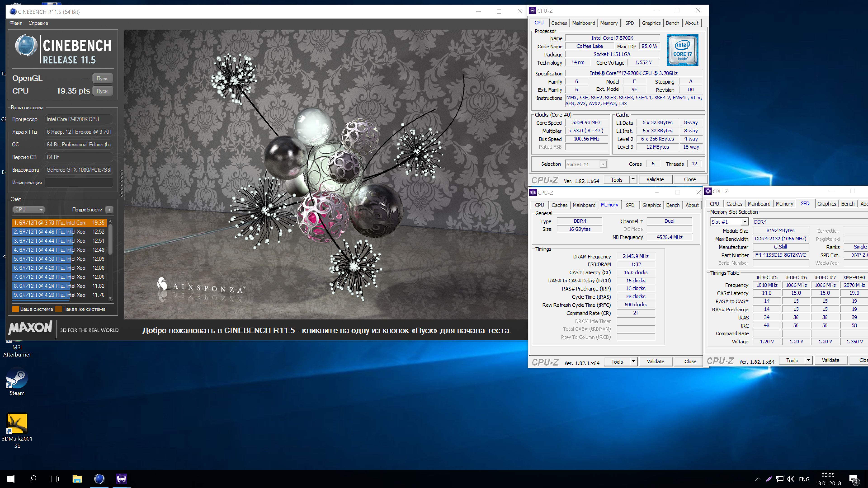
Task: Open the Windows Start menu
Action: pos(10,479)
